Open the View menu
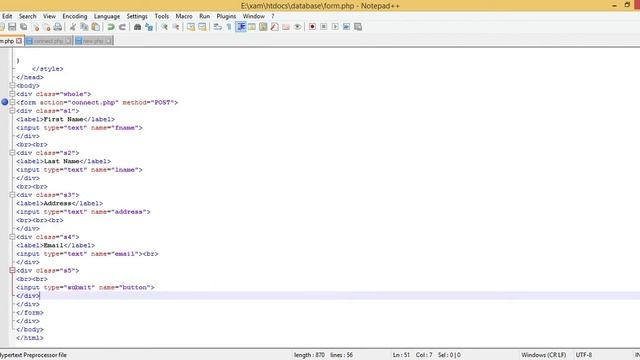The image size is (640, 360). 49,16
